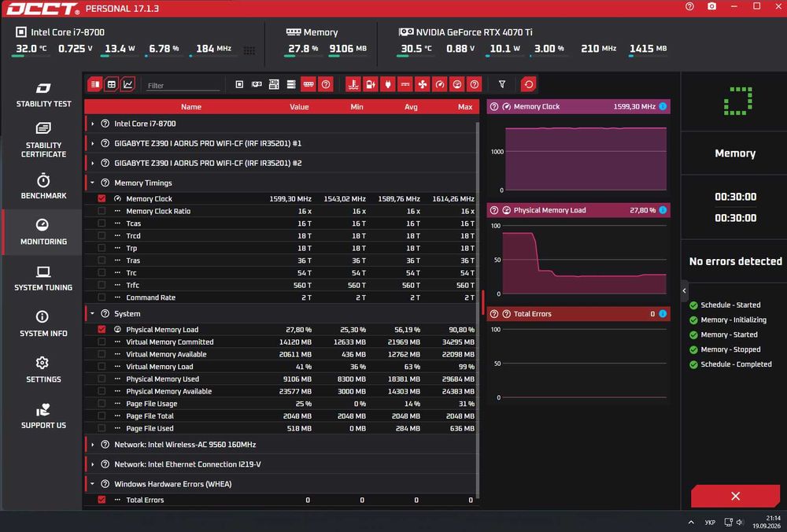This screenshot has width=787, height=532.
Task: Open the Settings section
Action: click(43, 371)
